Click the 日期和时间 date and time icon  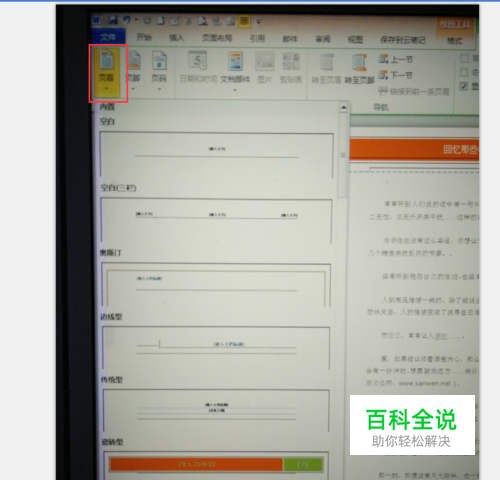tap(198, 61)
